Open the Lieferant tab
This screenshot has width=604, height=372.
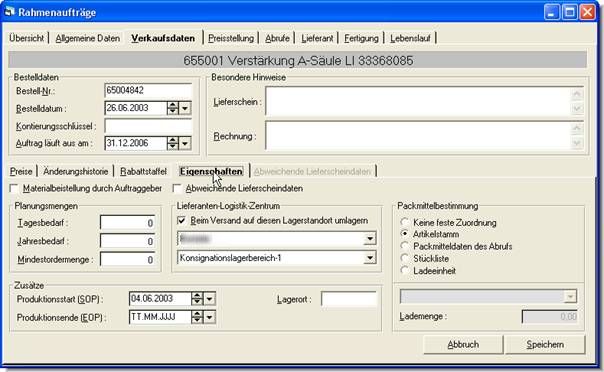click(x=317, y=38)
